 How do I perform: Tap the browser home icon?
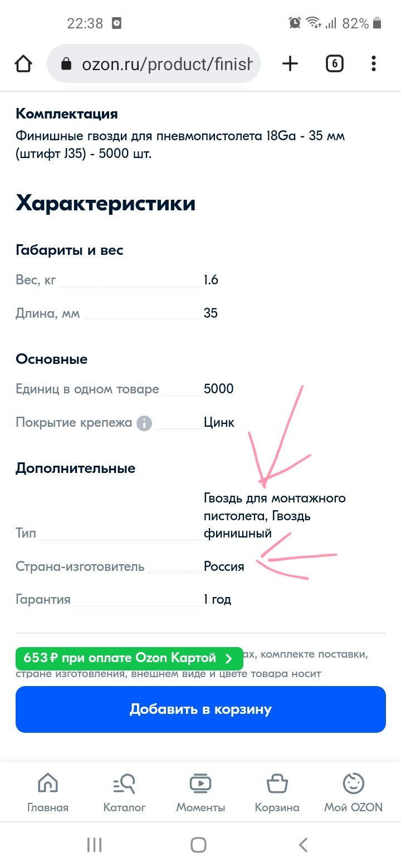pyautogui.click(x=23, y=64)
